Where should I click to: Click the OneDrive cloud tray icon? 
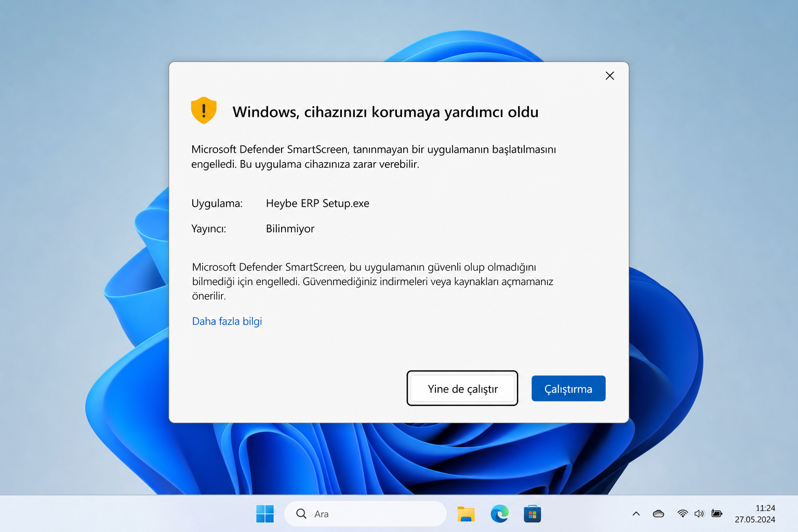[658, 514]
